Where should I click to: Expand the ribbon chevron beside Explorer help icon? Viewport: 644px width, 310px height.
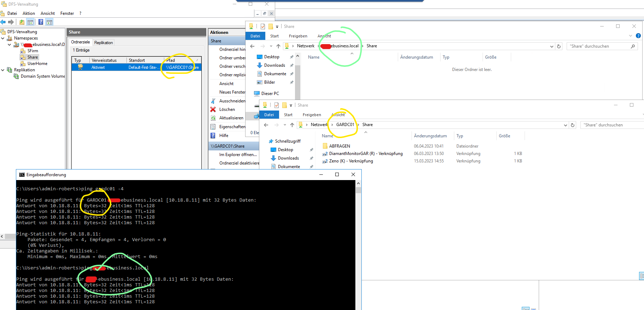point(631,36)
